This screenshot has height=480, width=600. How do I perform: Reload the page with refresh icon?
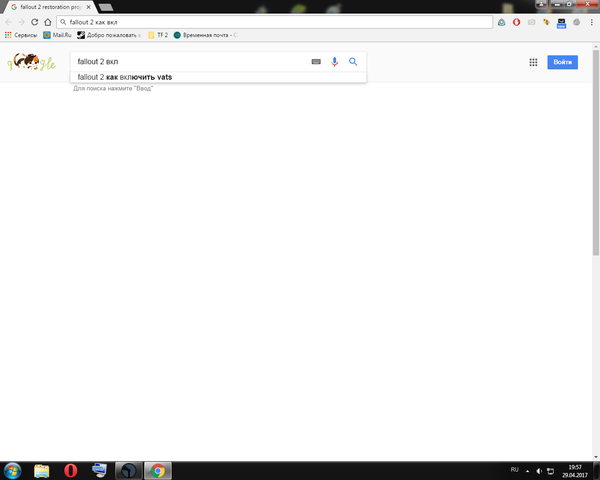[34, 22]
